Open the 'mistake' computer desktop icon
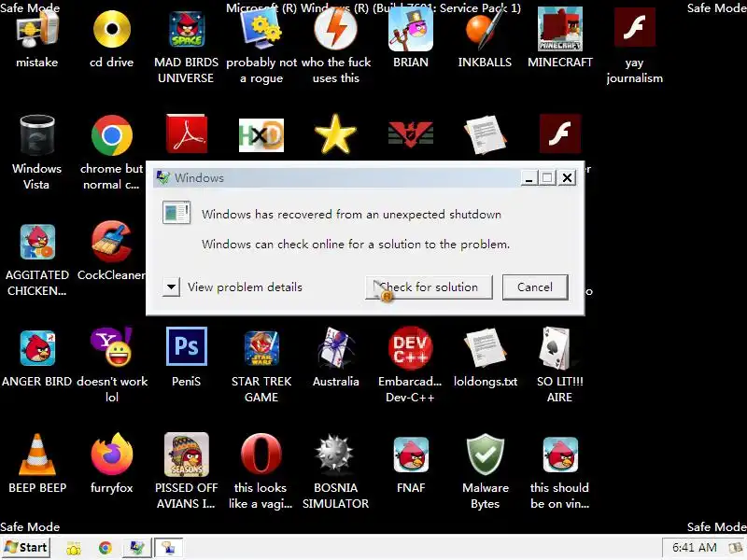 (37, 30)
